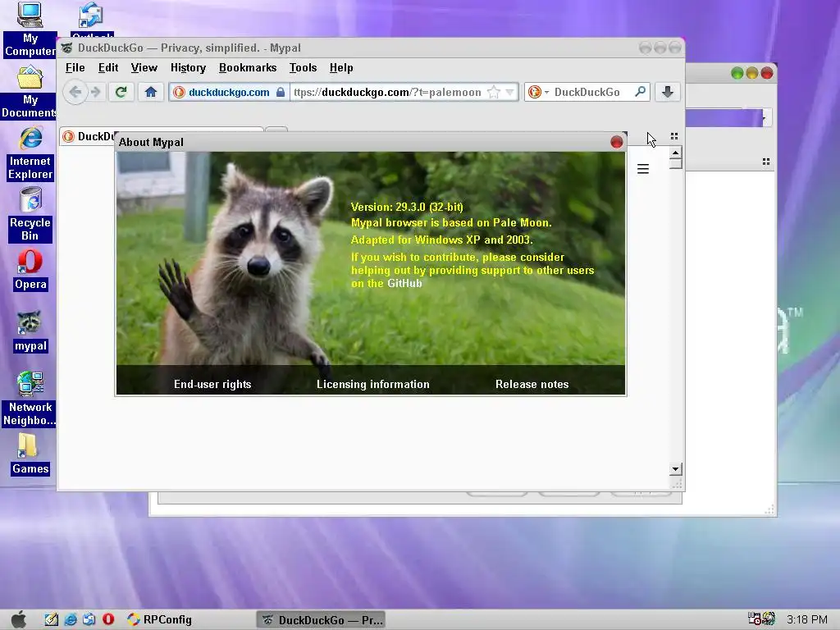Click the 3:18 PM taskbar clock
840x630 pixels.
tap(807, 619)
